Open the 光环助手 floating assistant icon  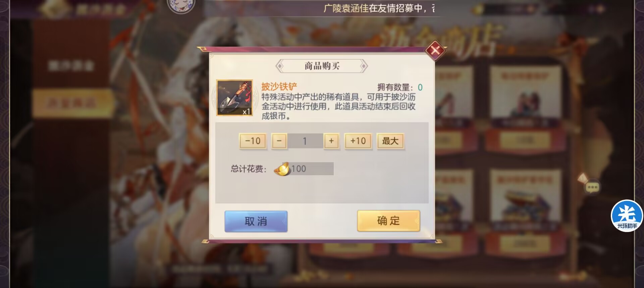pyautogui.click(x=627, y=216)
